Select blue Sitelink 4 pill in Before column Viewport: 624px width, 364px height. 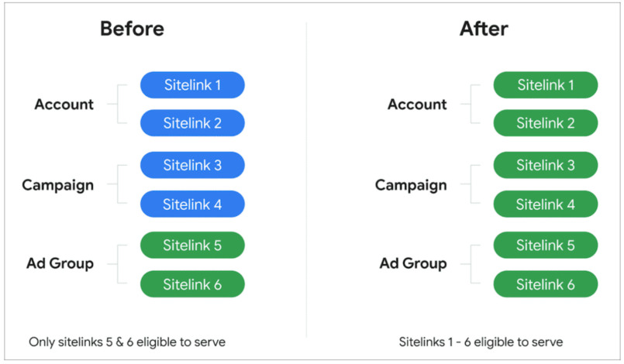tap(192, 204)
